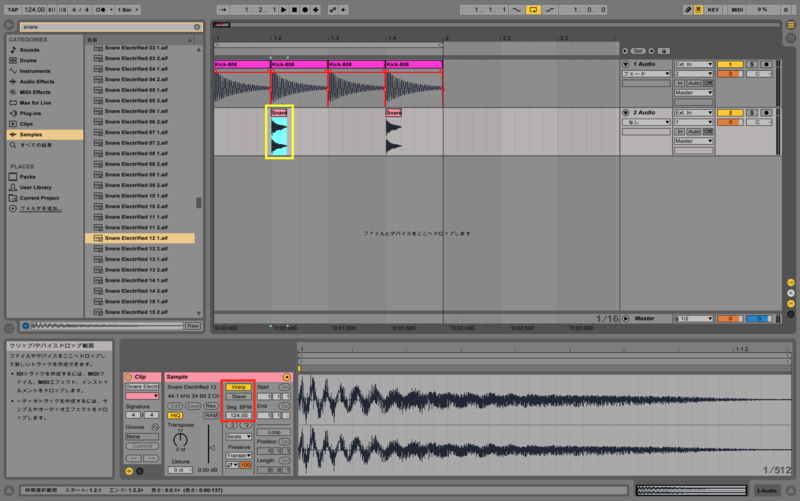Select Audio Effects category
This screenshot has height=501, width=800.
[x=37, y=82]
